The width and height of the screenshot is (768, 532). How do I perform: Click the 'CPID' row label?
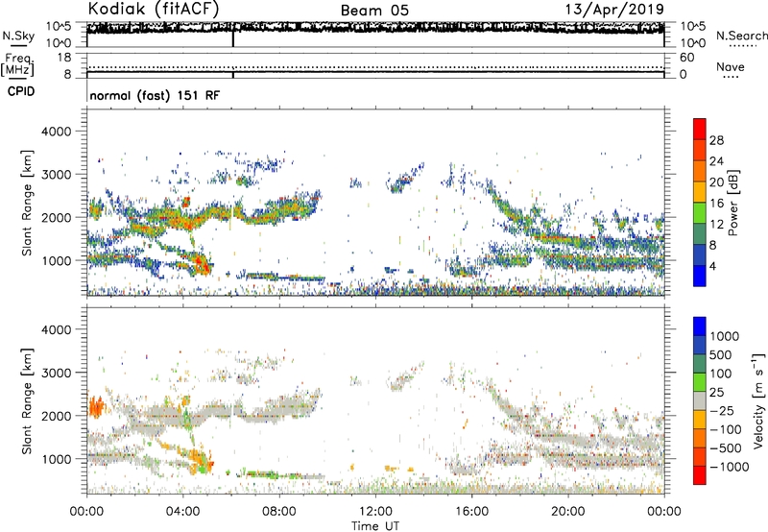21,91
